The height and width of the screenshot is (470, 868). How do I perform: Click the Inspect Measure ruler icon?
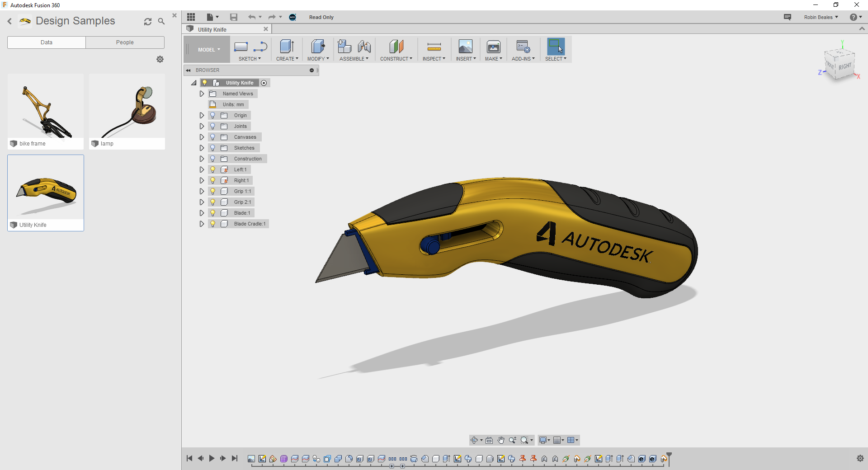click(434, 47)
